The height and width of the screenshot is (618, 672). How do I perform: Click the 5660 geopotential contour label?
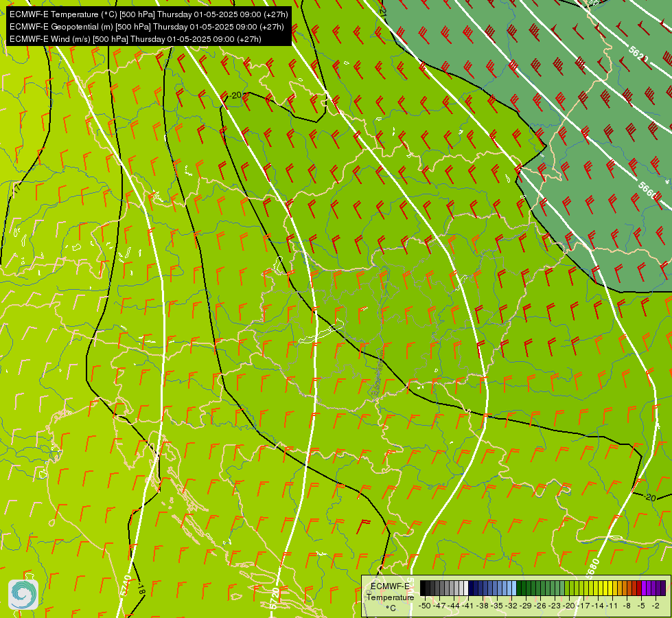(647, 192)
